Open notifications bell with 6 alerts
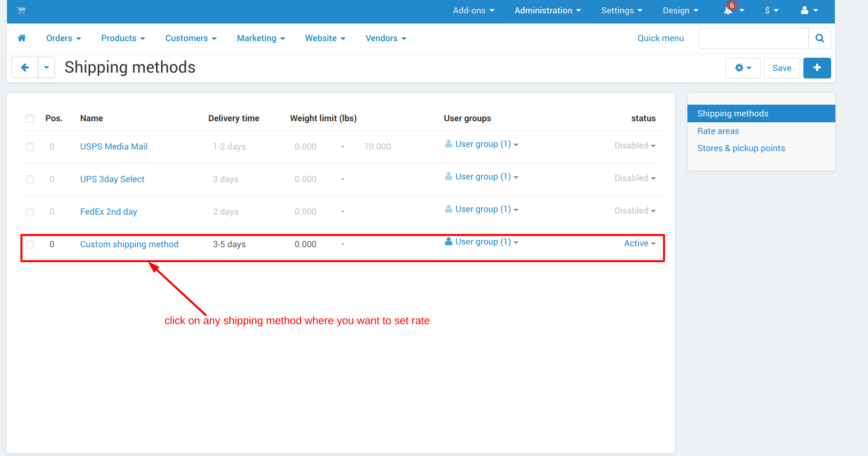The width and height of the screenshot is (868, 456). (733, 10)
